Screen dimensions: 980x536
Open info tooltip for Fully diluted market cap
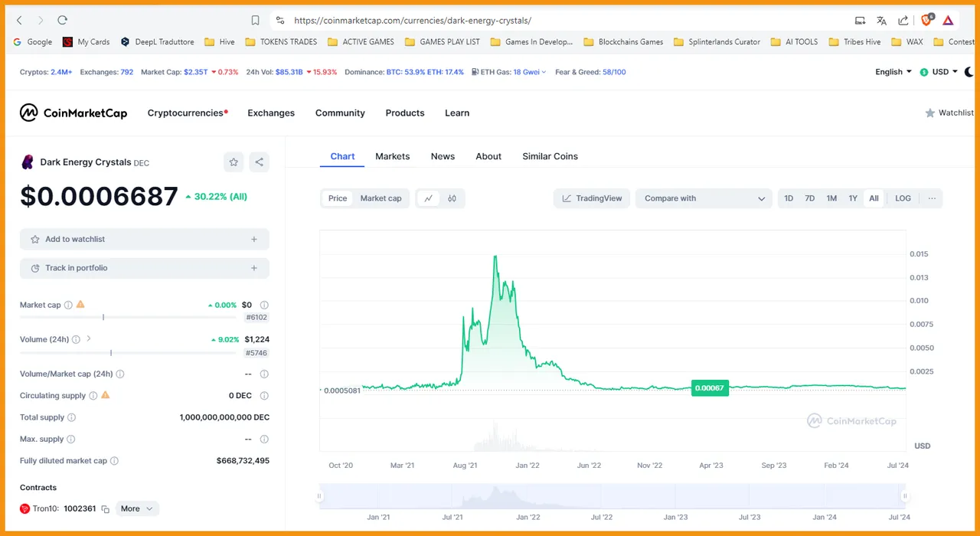(114, 461)
